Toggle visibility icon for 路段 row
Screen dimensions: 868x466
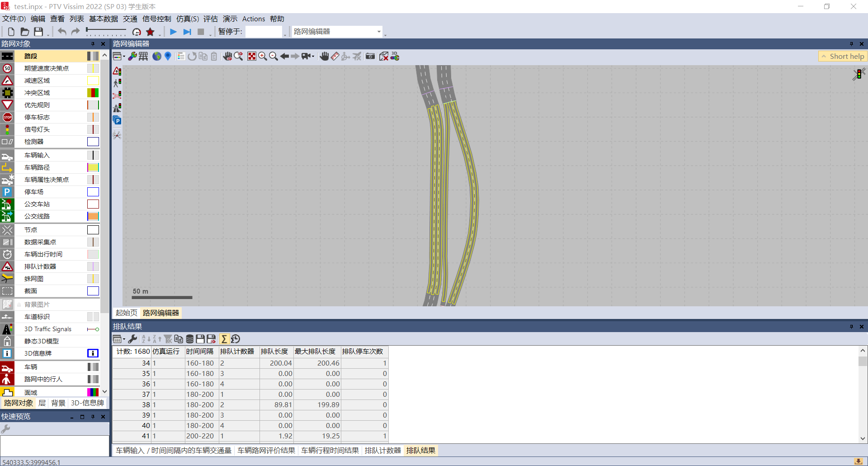click(7, 56)
